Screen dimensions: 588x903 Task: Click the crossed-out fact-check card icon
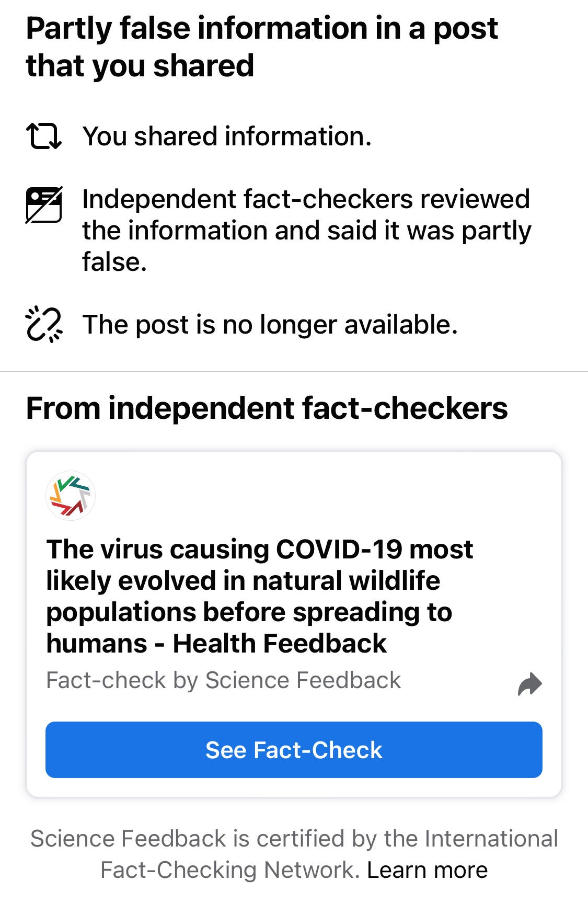point(44,204)
